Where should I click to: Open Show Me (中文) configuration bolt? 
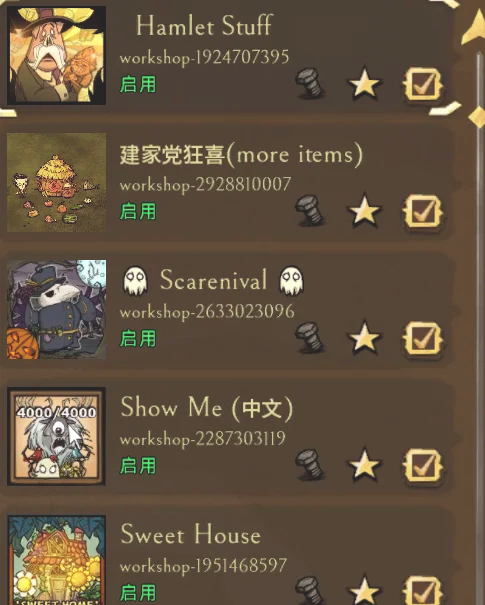point(309,464)
